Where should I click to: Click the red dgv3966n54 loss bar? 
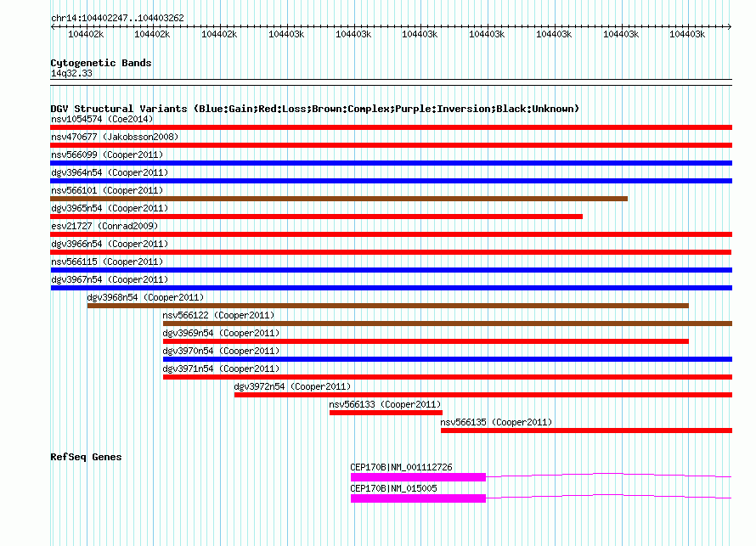coord(391,252)
